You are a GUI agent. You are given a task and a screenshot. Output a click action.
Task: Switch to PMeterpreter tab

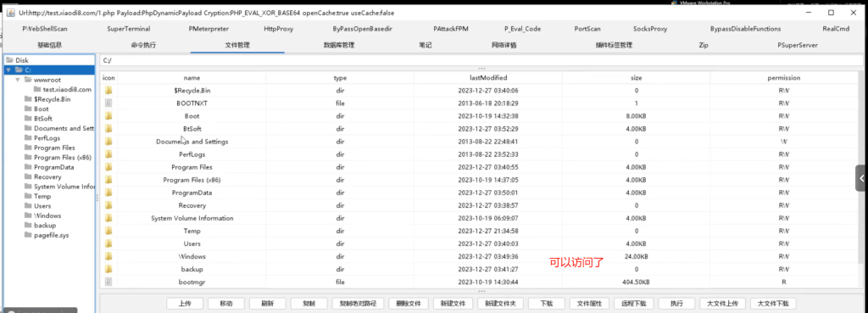point(209,29)
